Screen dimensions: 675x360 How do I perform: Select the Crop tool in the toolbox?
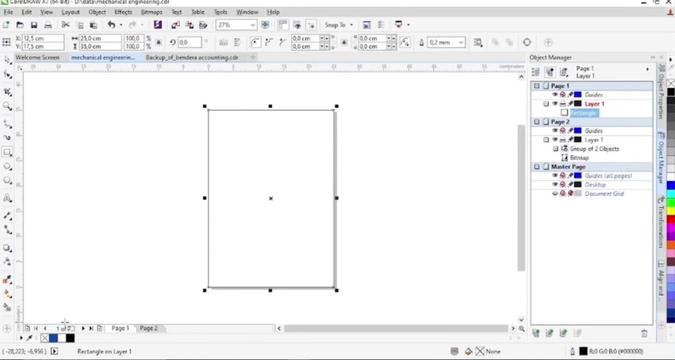tap(7, 92)
